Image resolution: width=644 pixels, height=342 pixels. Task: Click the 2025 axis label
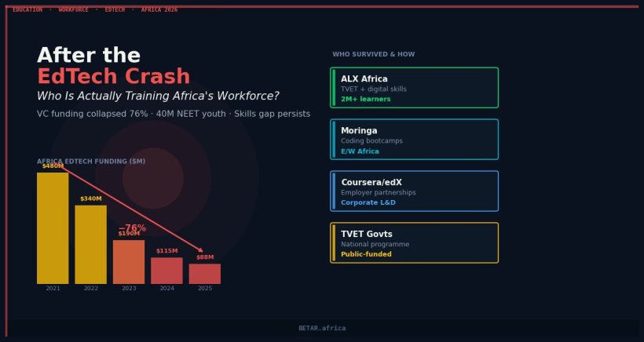pyautogui.click(x=205, y=289)
